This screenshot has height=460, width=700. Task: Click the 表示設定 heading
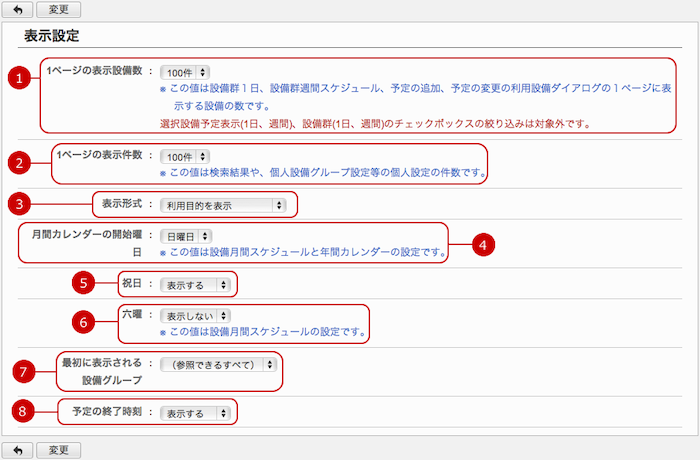52,36
